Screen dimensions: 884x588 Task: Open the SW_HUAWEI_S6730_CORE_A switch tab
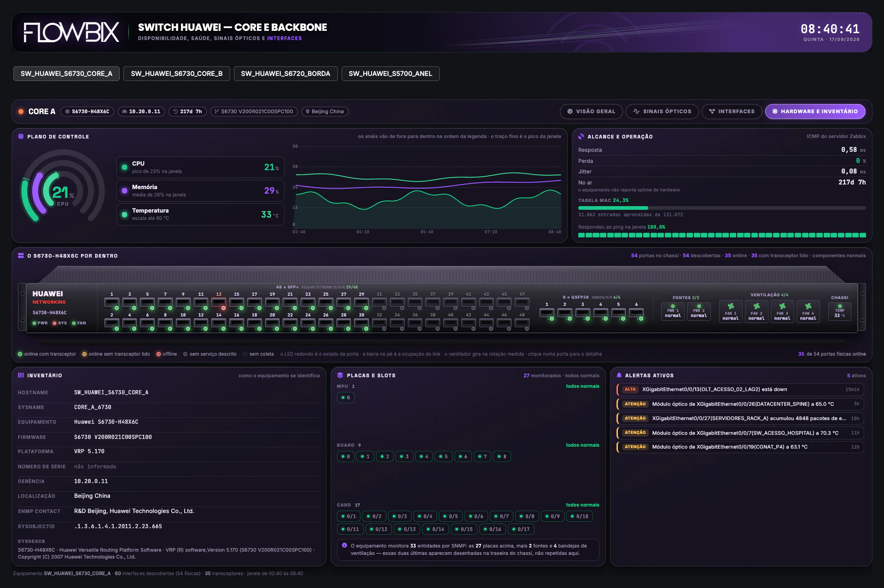[66, 74]
